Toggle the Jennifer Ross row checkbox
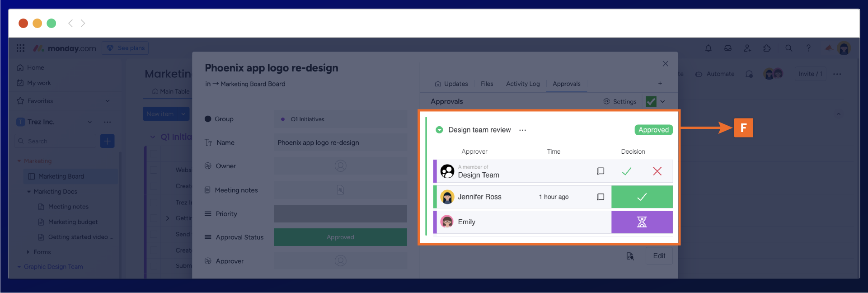This screenshot has height=293, width=868. tap(601, 197)
